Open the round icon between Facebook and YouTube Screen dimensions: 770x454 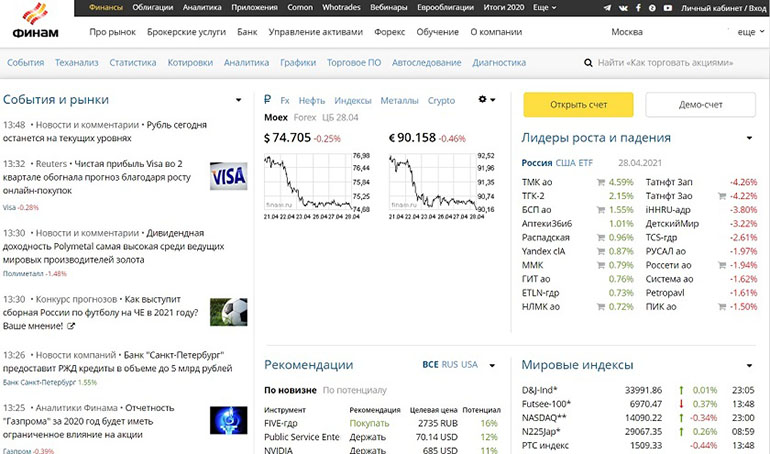point(652,8)
